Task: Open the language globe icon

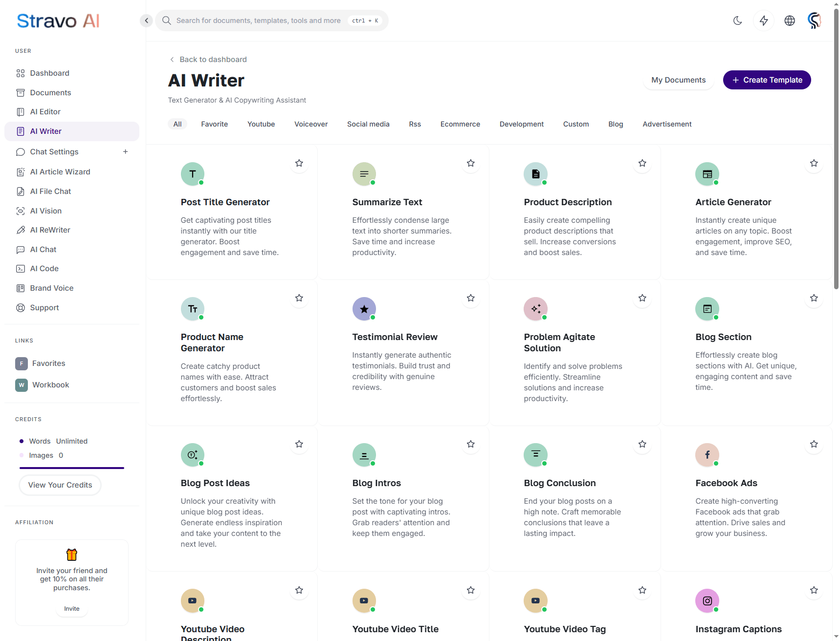Action: point(789,21)
